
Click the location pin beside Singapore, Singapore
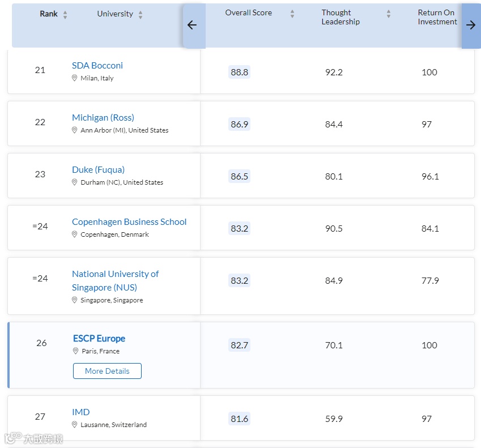click(x=75, y=300)
